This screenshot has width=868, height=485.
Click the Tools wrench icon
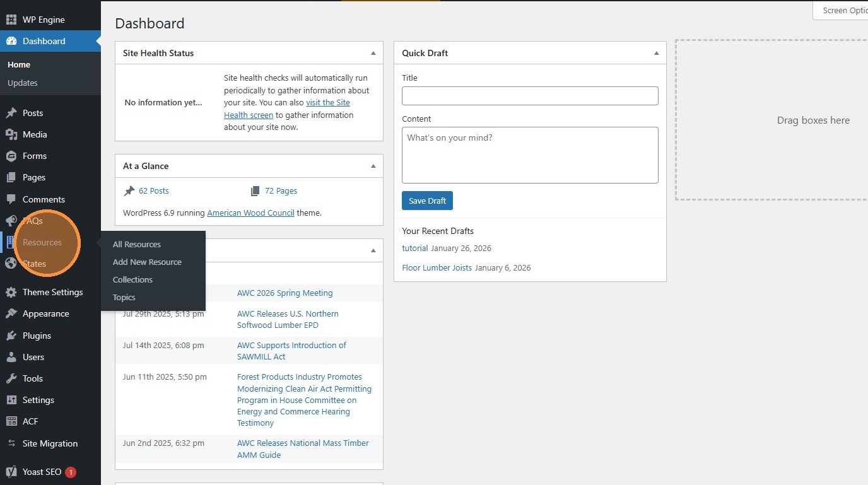click(11, 379)
